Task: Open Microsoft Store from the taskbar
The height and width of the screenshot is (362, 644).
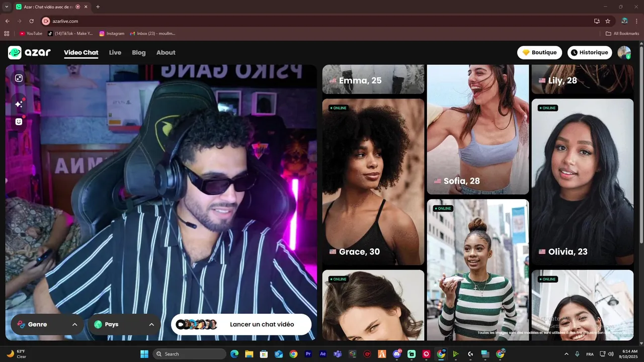Action: (264, 354)
